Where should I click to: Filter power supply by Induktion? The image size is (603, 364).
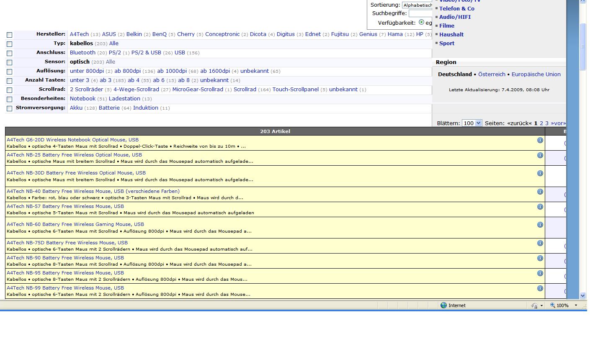146,108
